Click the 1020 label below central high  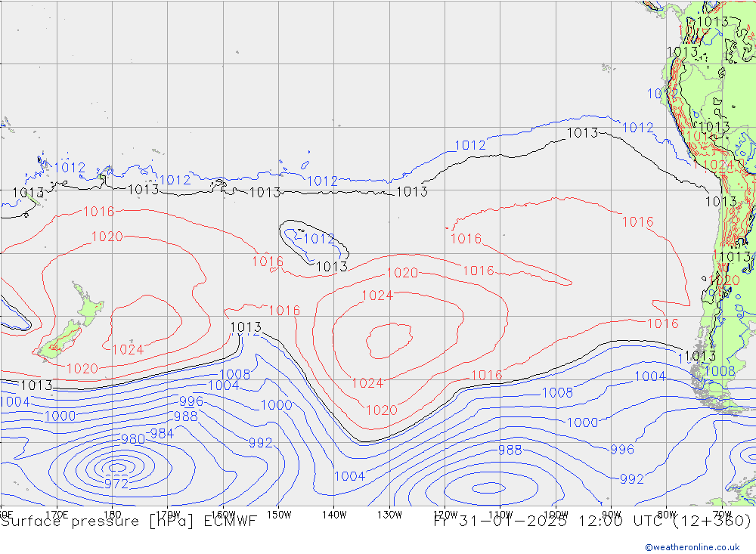pos(381,410)
